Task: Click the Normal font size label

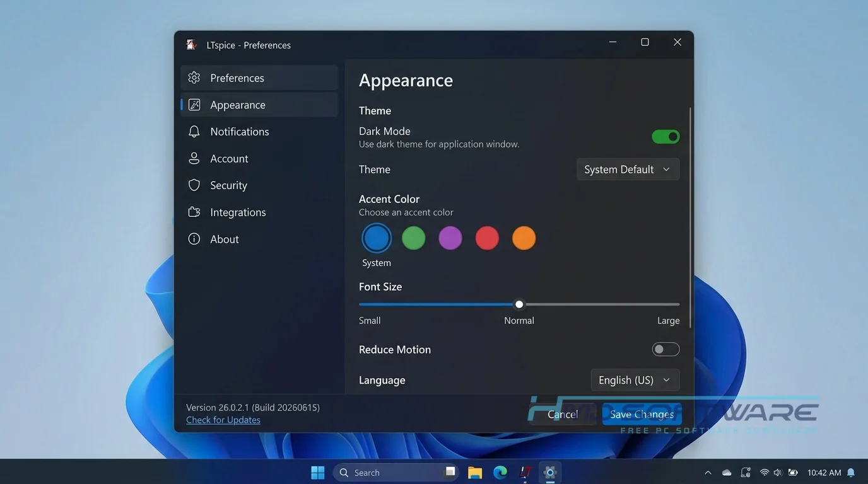Action: click(519, 320)
